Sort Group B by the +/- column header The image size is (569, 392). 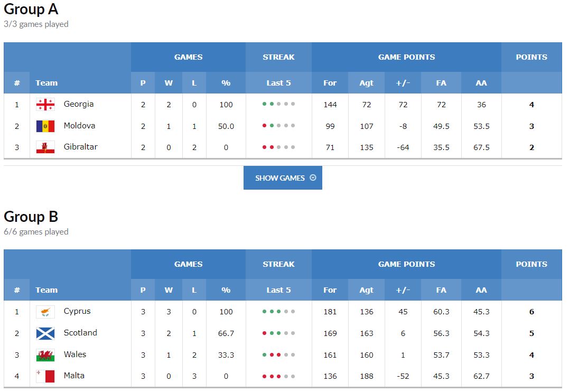click(403, 290)
